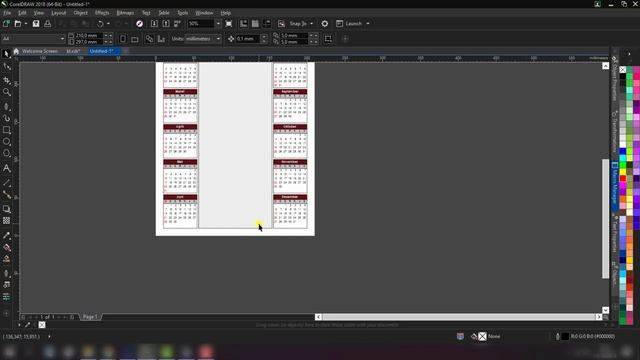The height and width of the screenshot is (360, 640).
Task: Click the Export icon
Action: [x=166, y=24]
